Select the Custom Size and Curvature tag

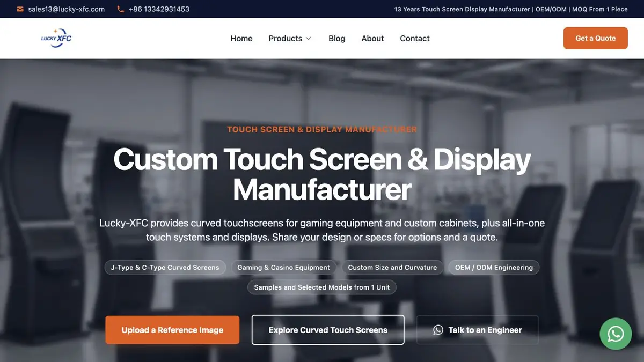pos(392,267)
